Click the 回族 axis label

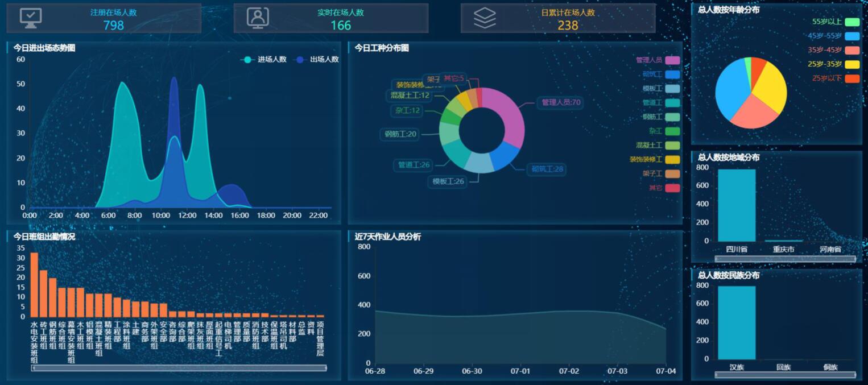pos(783,367)
